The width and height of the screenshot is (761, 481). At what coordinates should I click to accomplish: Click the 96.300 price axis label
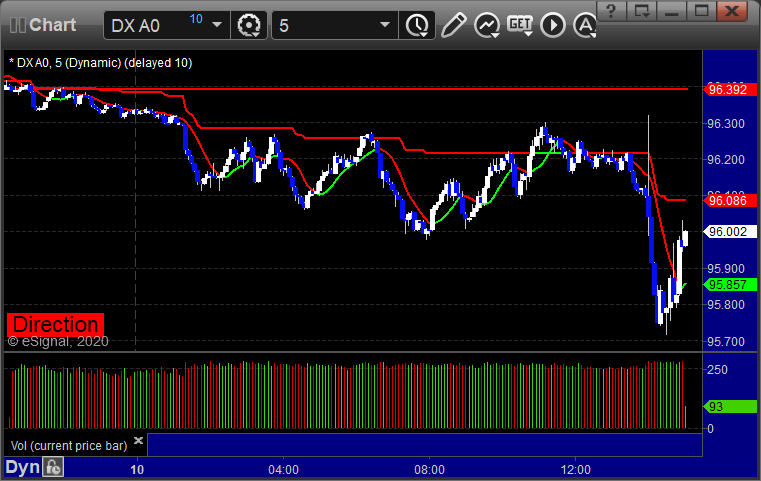tap(726, 124)
